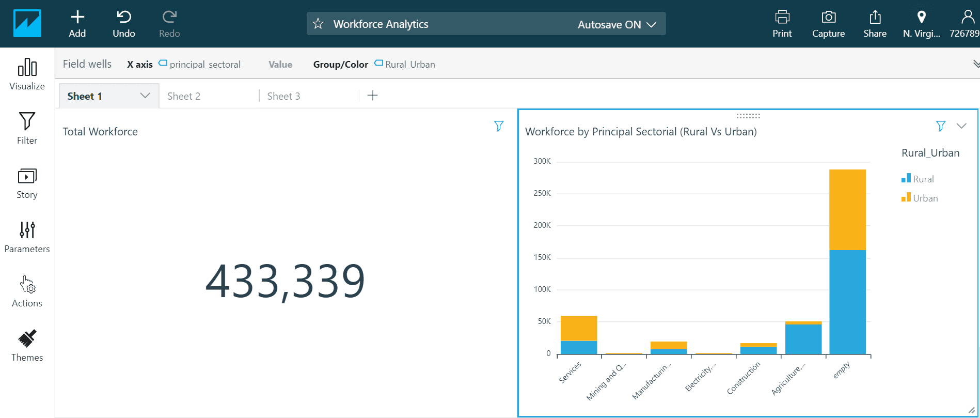The image size is (980, 418).
Task: Open the principal_sectoral X axis field
Action: (x=199, y=64)
